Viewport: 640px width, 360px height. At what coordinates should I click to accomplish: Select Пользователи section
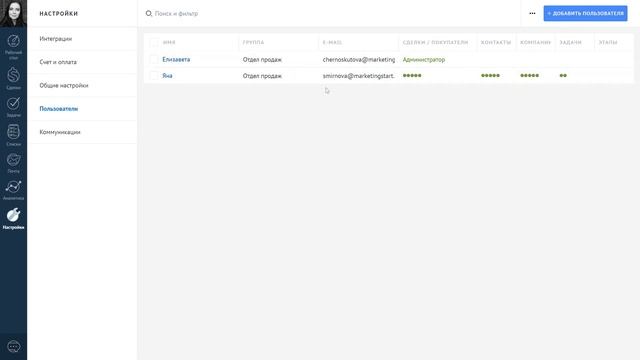(x=59, y=109)
